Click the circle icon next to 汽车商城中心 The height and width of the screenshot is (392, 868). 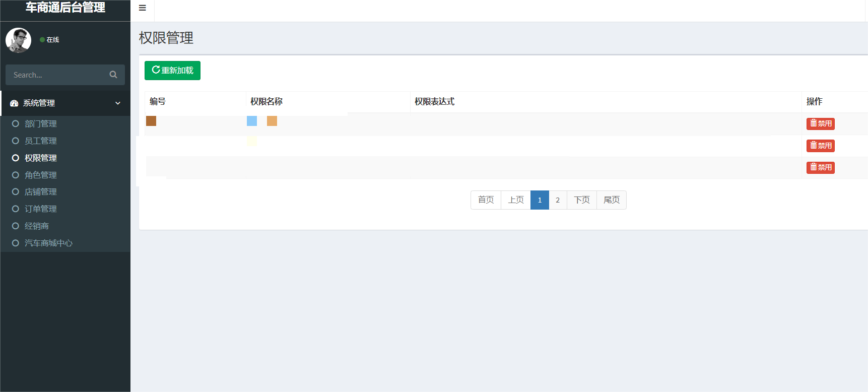pyautogui.click(x=16, y=243)
